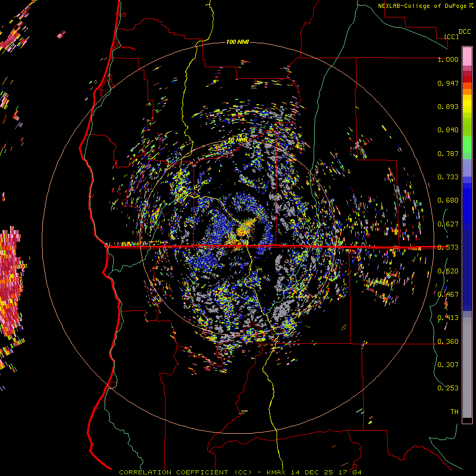Select the 0.787 scale value
This screenshot has width=476, height=476.
(x=448, y=153)
